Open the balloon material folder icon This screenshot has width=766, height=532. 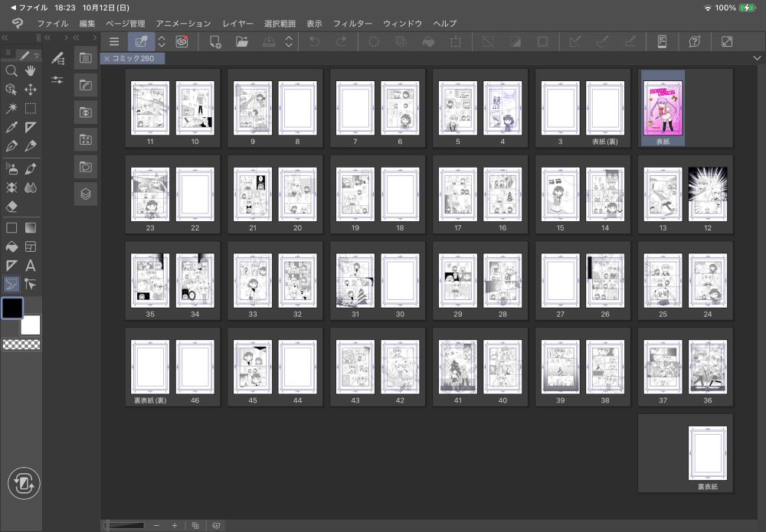(x=86, y=167)
